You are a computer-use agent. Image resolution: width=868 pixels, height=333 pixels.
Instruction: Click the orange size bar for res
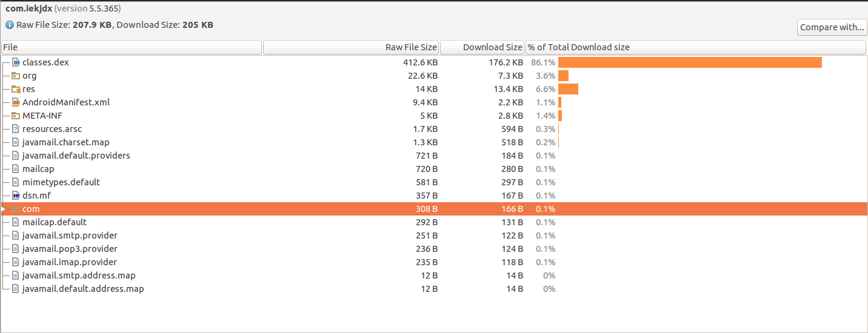(x=568, y=89)
